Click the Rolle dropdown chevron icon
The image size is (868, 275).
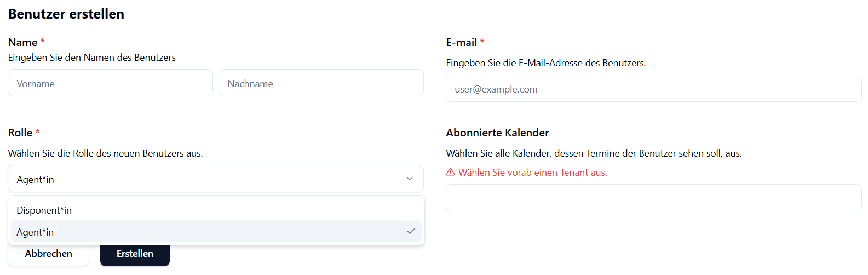point(409,179)
